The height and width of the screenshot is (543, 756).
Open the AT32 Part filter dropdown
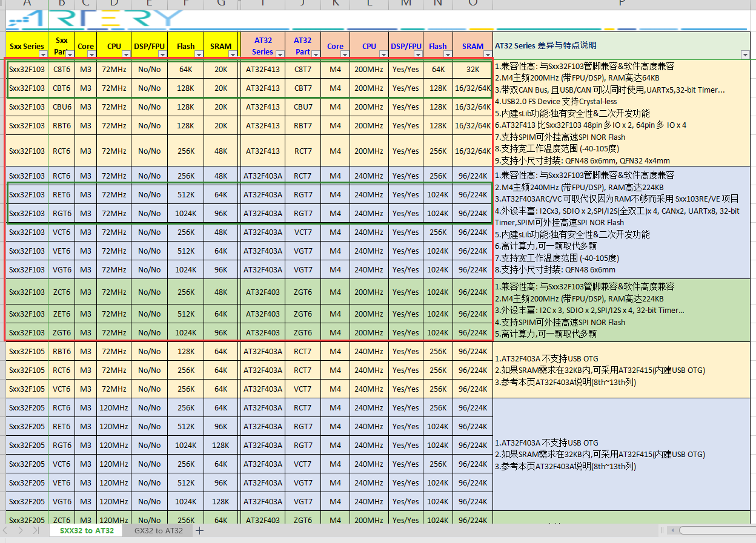[316, 54]
